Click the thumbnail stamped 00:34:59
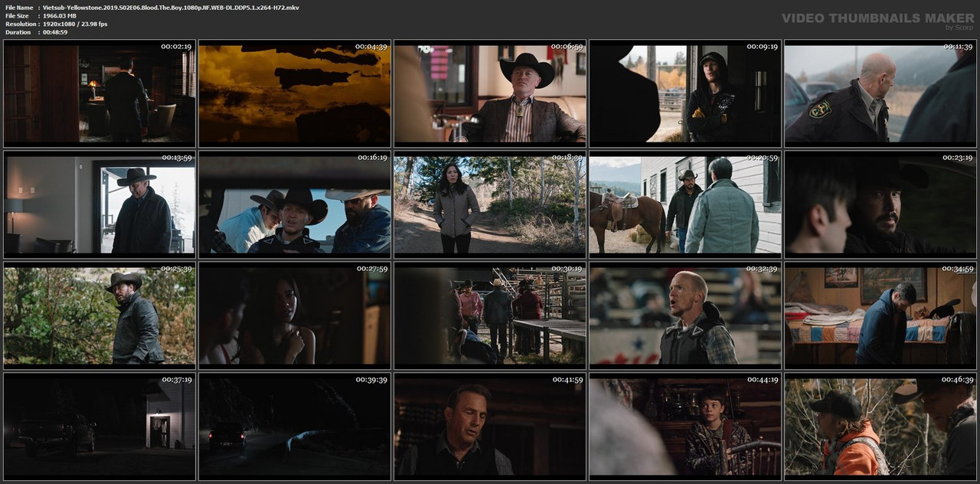This screenshot has width=980, height=484. pos(880,316)
